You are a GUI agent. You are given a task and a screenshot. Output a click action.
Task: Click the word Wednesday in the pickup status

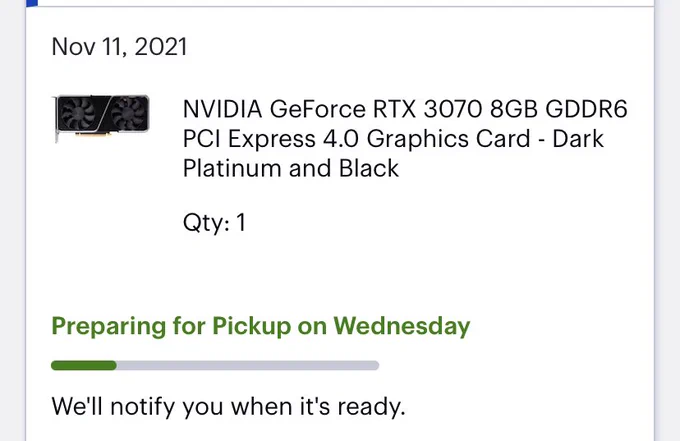coord(402,326)
